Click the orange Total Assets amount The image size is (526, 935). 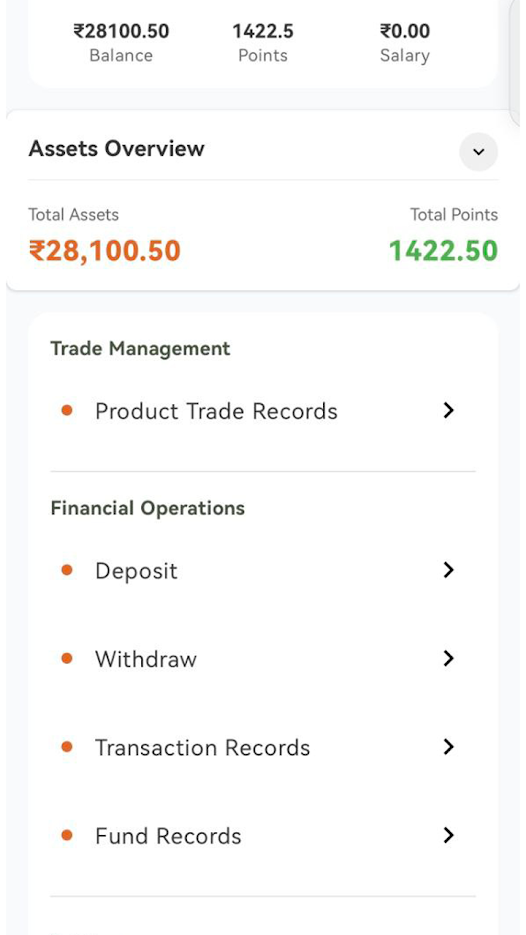click(x=105, y=251)
